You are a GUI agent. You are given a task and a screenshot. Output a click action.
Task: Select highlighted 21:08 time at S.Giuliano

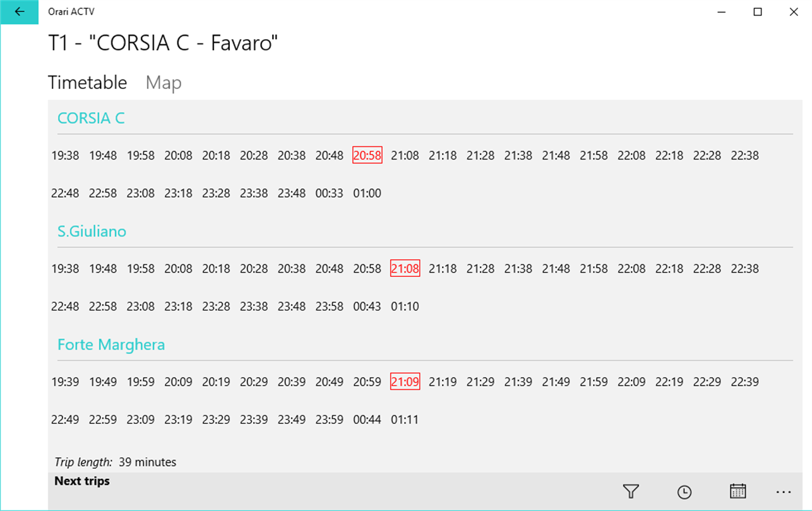tap(405, 269)
